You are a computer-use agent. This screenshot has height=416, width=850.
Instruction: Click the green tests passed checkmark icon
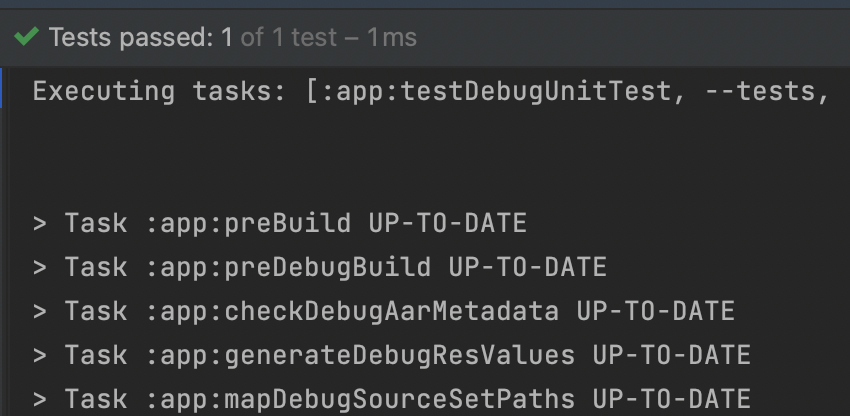point(26,37)
